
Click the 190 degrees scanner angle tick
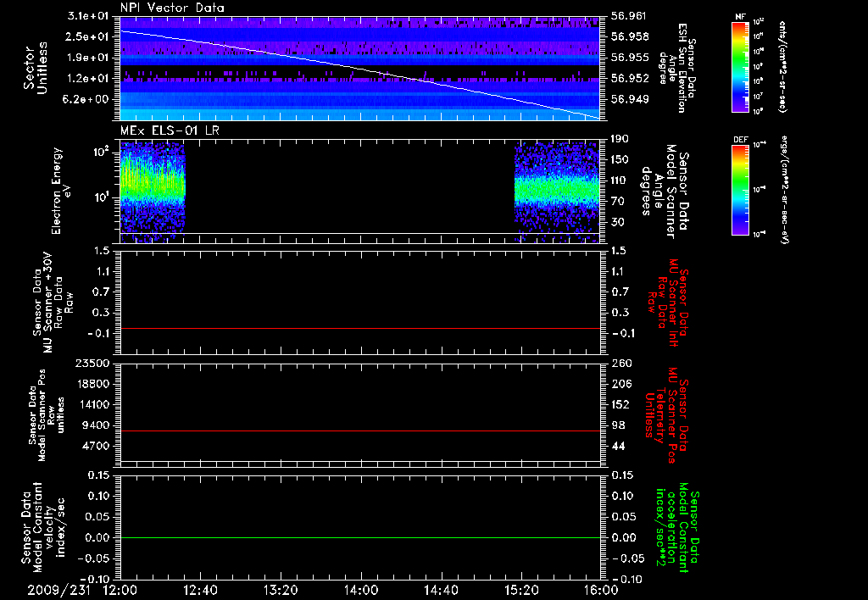pyautogui.click(x=620, y=139)
